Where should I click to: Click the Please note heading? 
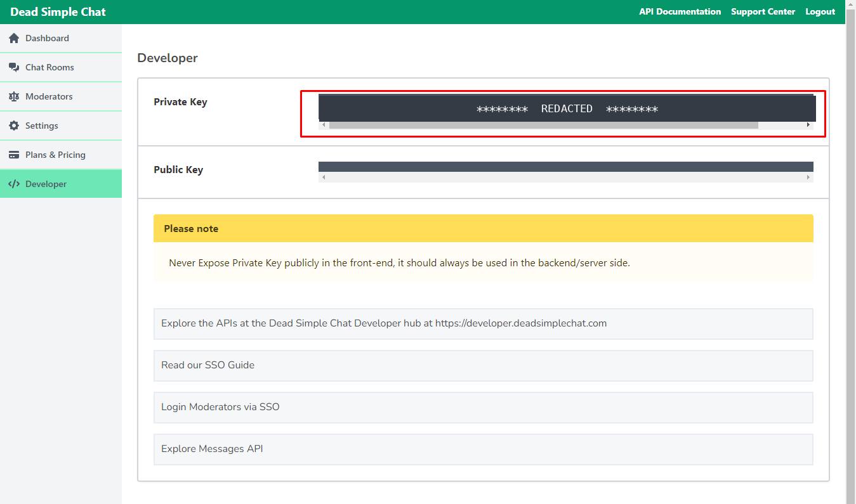click(x=191, y=229)
